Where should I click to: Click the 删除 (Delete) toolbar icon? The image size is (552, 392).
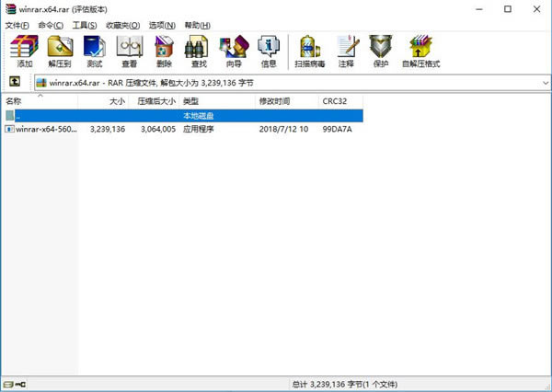164,52
